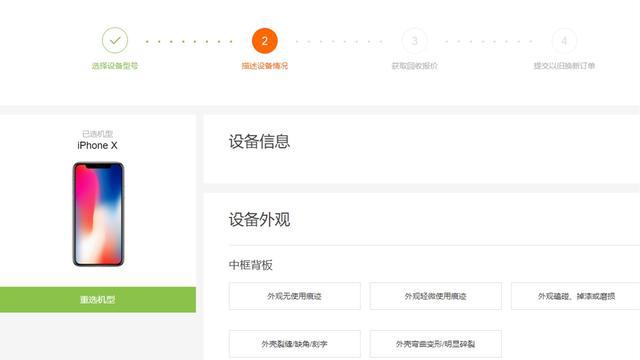
Task: Choose option 外观轻微使用痕迹
Action: [x=436, y=296]
